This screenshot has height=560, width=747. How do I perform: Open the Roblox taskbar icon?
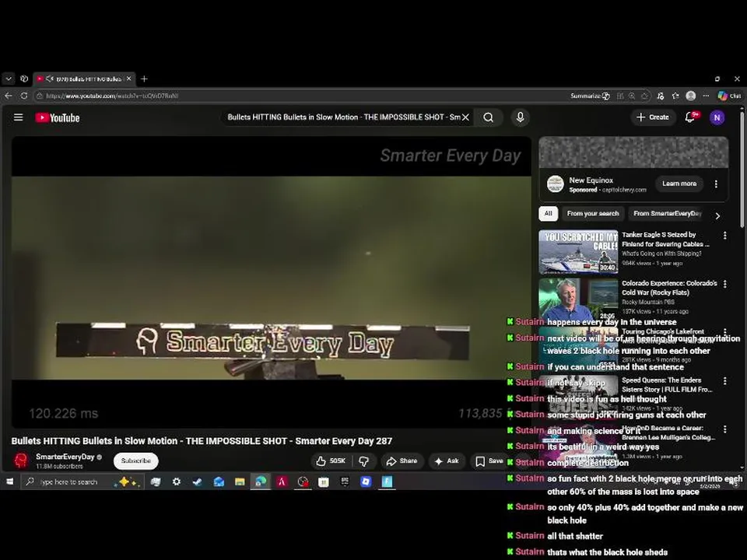click(366, 481)
